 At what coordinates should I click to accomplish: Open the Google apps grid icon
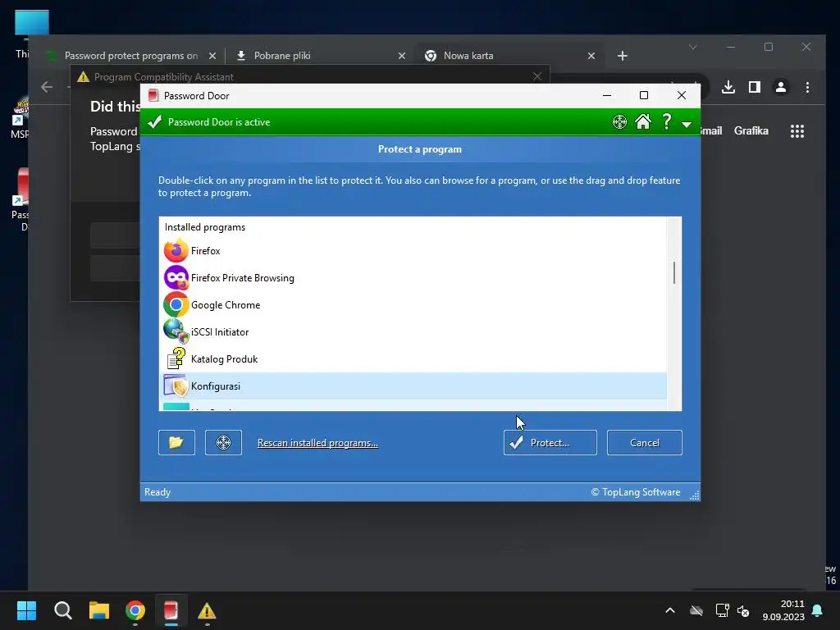pyautogui.click(x=797, y=131)
